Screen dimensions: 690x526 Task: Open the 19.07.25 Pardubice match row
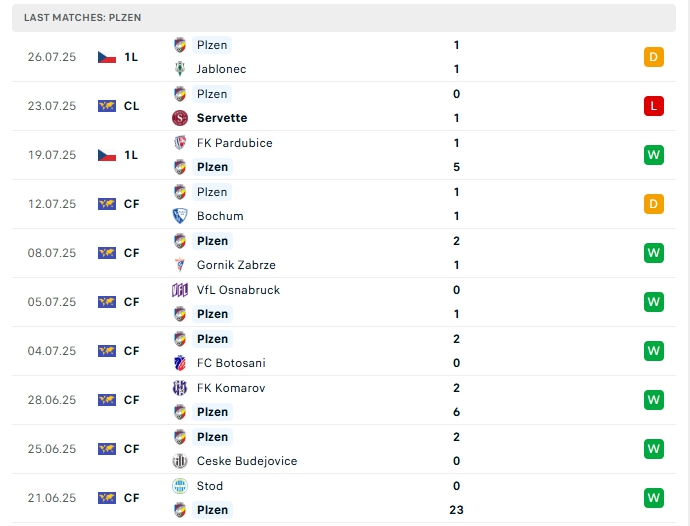tap(344, 155)
